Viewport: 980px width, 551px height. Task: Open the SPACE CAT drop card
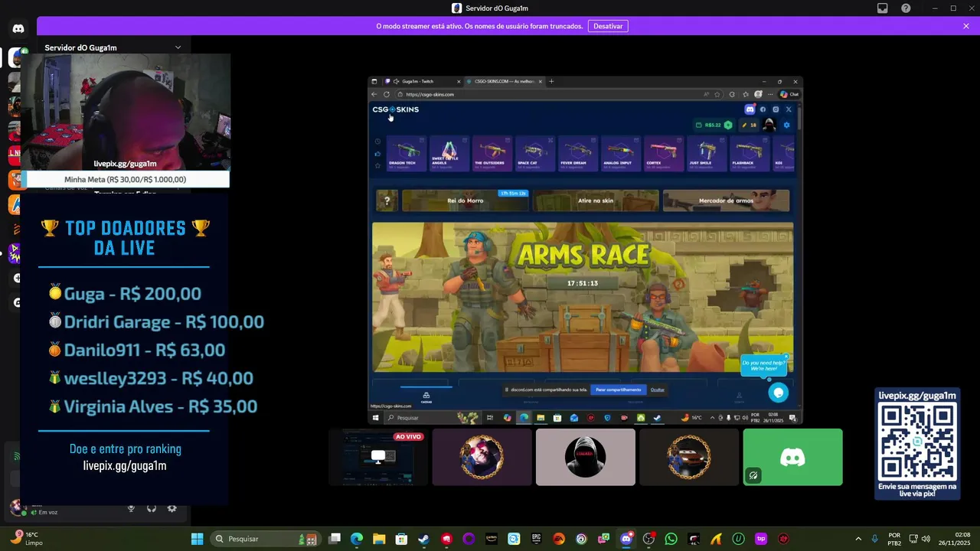[x=534, y=154]
